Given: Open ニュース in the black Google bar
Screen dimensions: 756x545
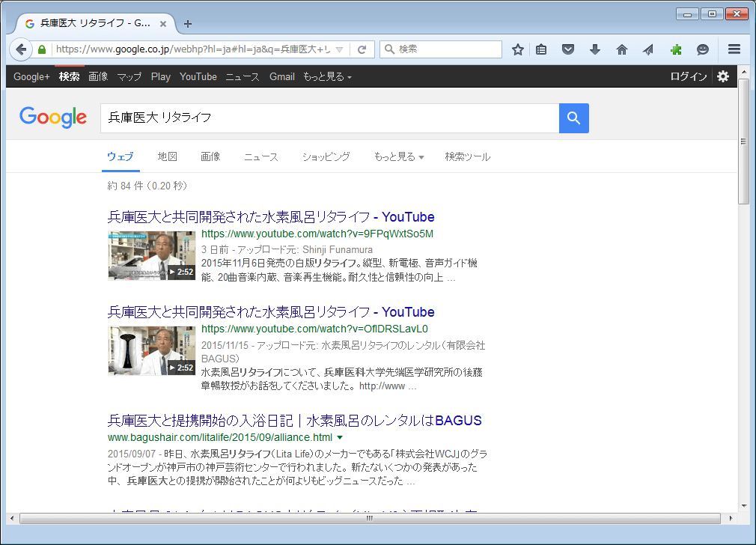Looking at the screenshot, I should tap(243, 76).
